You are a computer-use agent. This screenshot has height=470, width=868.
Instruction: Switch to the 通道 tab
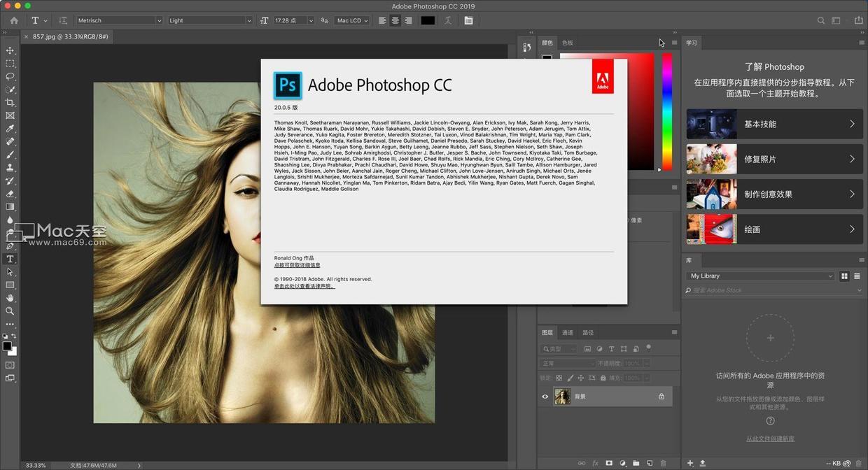[x=568, y=332]
